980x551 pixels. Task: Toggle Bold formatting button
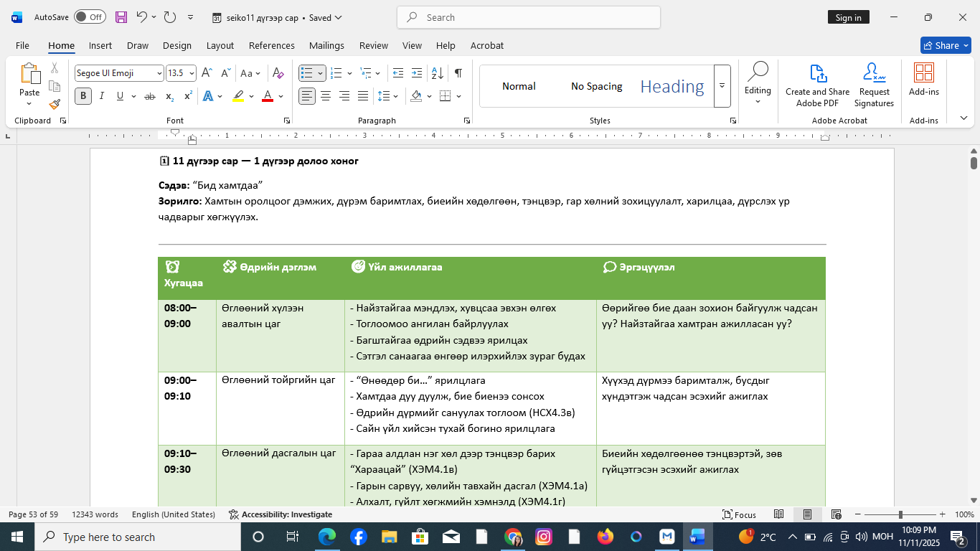[x=83, y=96]
